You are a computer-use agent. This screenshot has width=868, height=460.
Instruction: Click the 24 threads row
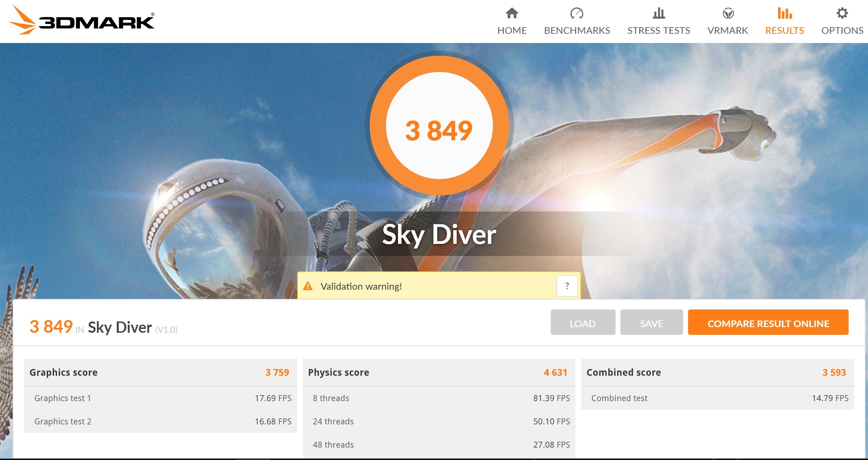pos(439,421)
